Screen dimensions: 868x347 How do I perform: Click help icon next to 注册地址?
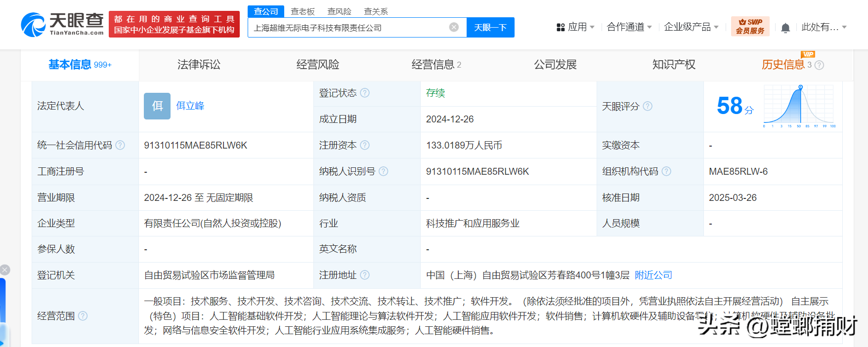click(x=365, y=275)
